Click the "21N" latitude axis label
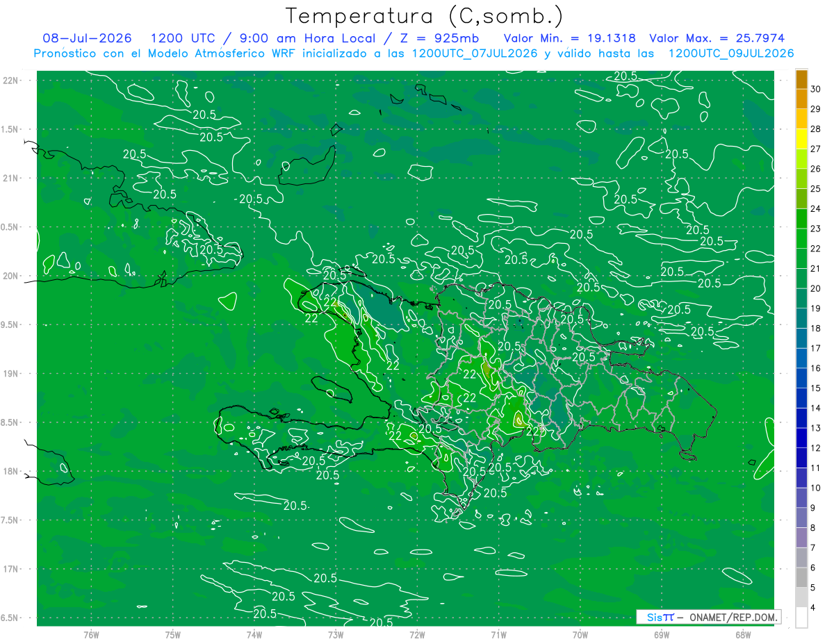This screenshot has height=644, width=834. 11,178
